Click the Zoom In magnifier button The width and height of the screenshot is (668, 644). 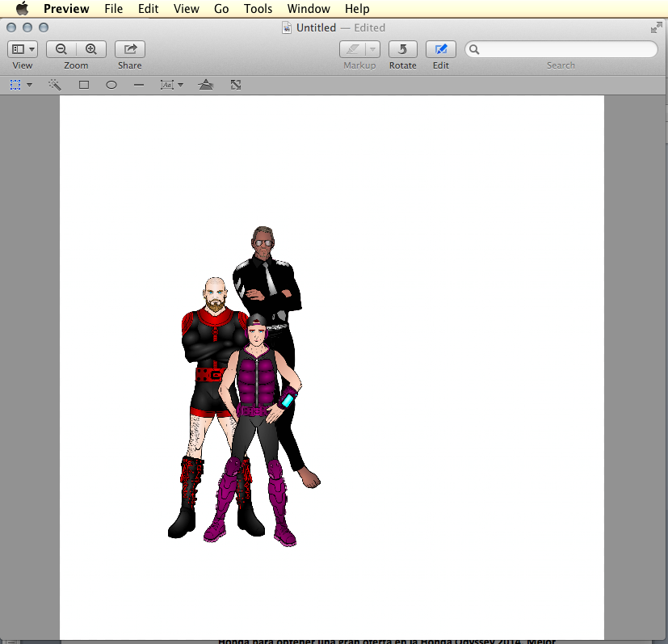[91, 49]
